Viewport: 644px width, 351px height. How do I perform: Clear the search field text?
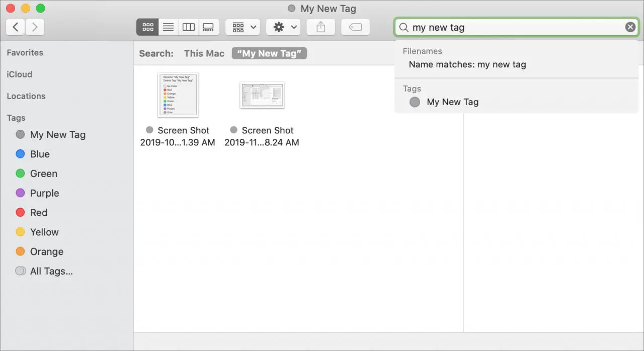pyautogui.click(x=630, y=27)
